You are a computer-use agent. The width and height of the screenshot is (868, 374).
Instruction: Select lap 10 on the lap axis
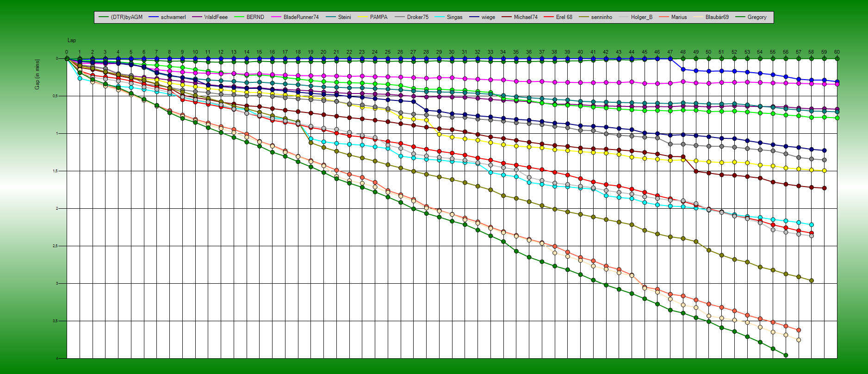click(195, 52)
